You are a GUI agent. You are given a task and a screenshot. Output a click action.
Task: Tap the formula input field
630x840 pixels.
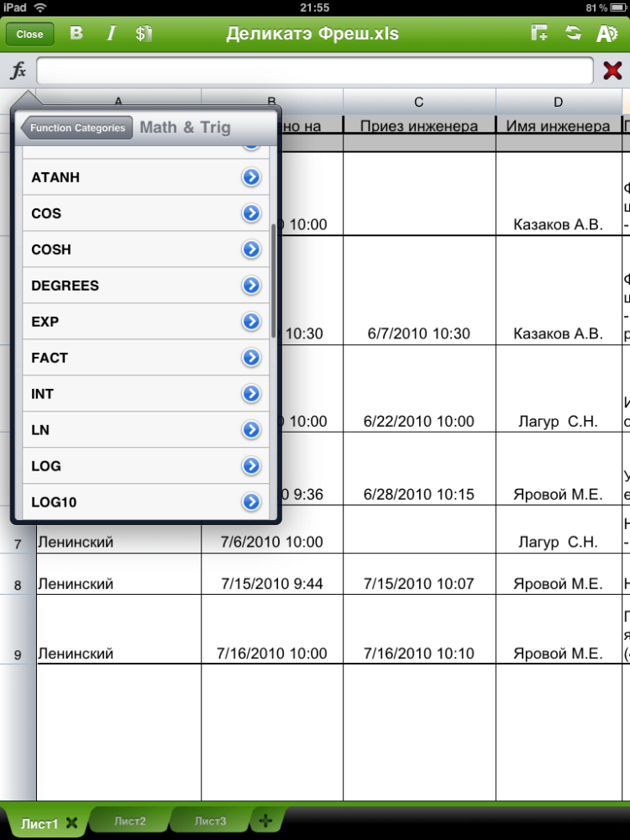[315, 71]
